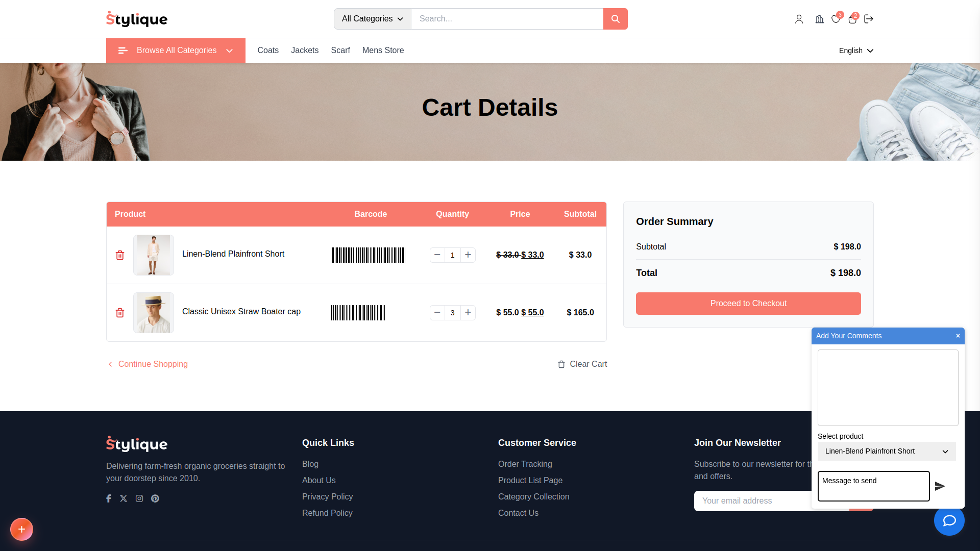Open Linen-Blend Plainfront Short product thumbnail
980x551 pixels.
pos(154,255)
